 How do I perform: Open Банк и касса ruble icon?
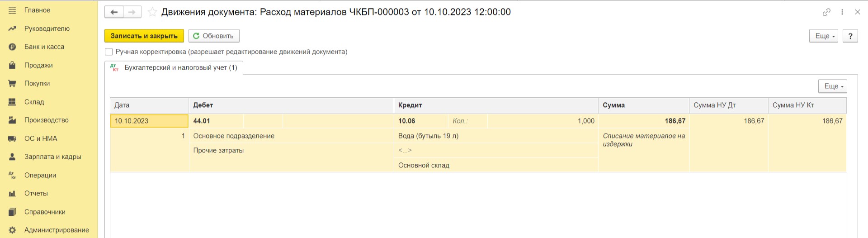(x=12, y=47)
